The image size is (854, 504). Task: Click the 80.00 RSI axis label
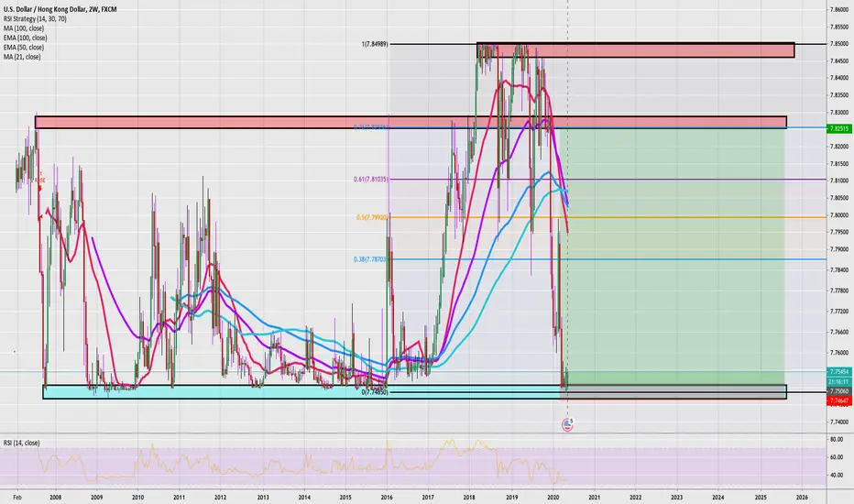click(x=837, y=439)
